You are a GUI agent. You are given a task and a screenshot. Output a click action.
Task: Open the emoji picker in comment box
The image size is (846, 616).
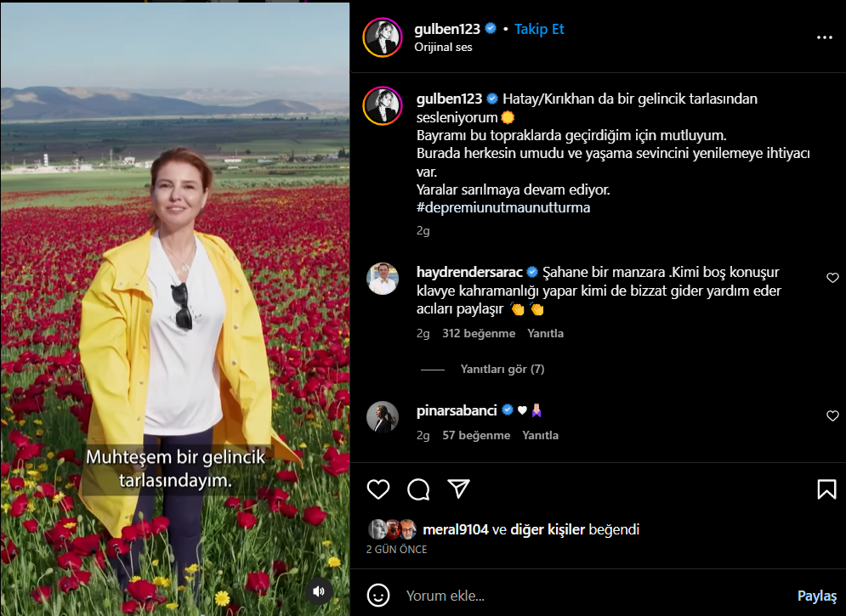[378, 596]
